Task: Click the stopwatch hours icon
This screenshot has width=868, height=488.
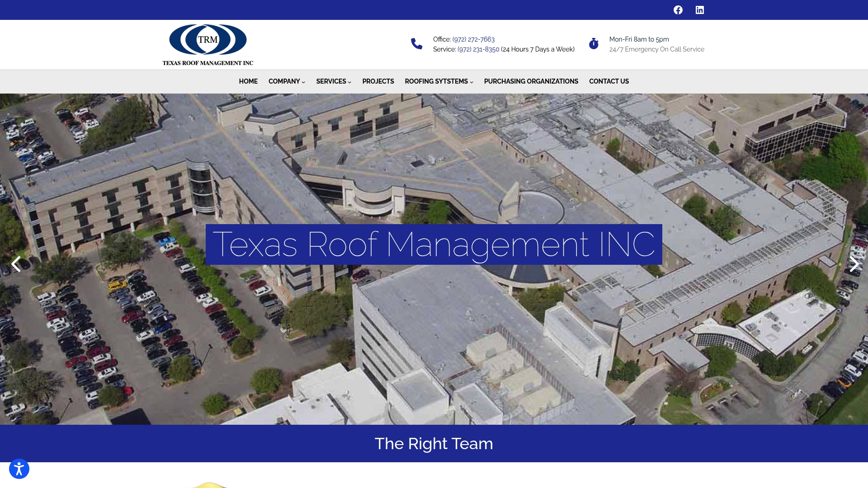Action: (x=594, y=44)
